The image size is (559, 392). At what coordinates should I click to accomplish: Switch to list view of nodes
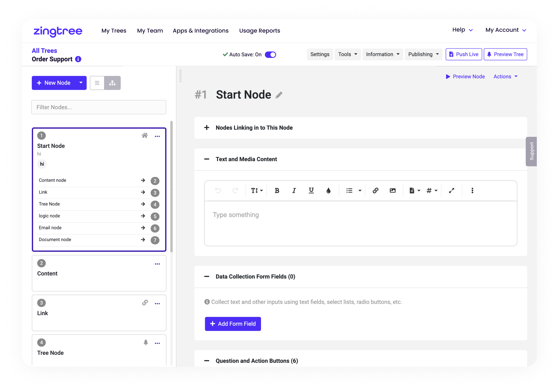(97, 83)
